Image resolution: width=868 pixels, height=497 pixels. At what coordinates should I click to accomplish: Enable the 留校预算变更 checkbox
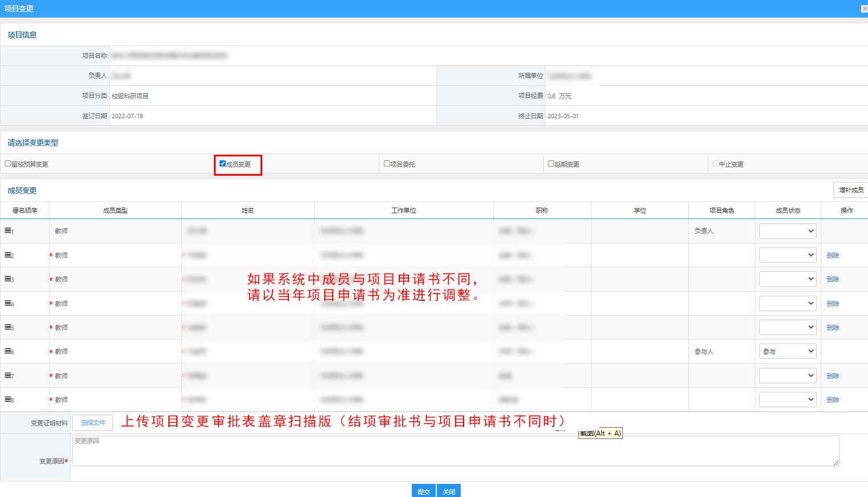8,164
